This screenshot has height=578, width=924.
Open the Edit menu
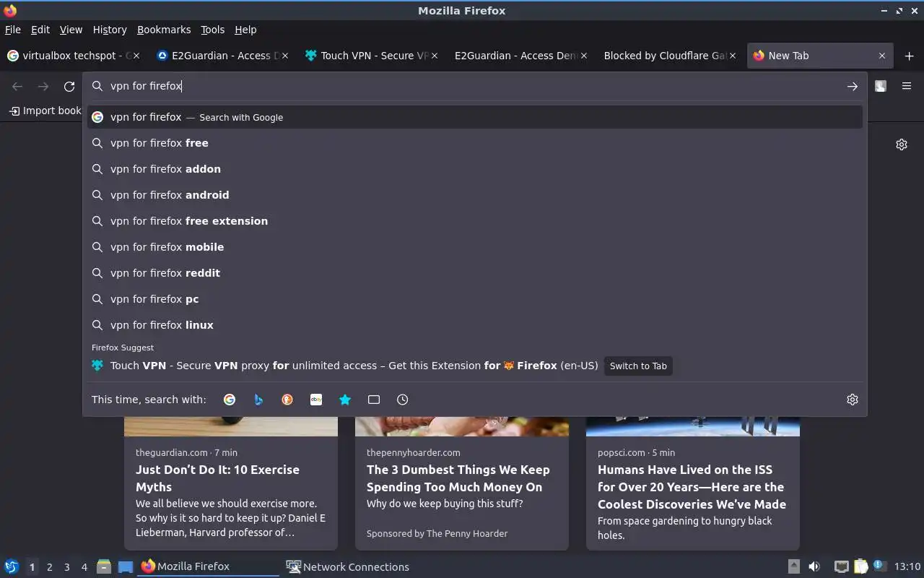(40, 30)
